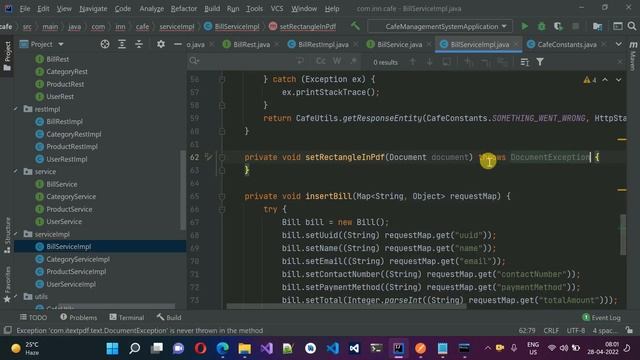Toggle Regex option in find bar

pos(353,61)
